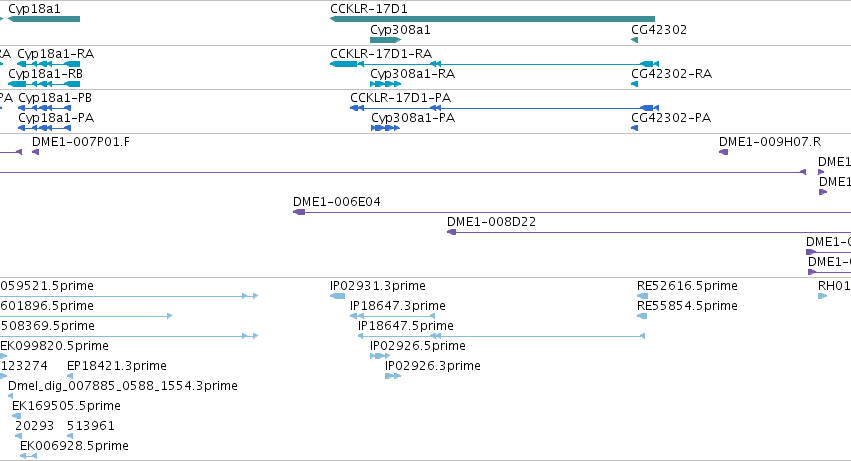
Task: Select the IP18647.5prime EST line
Action: (x=501, y=336)
